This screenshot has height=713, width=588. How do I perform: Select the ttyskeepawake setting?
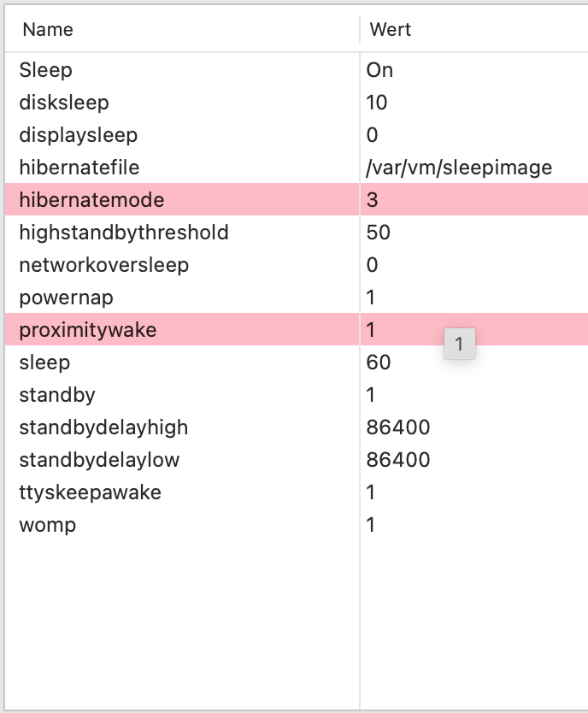[90, 492]
